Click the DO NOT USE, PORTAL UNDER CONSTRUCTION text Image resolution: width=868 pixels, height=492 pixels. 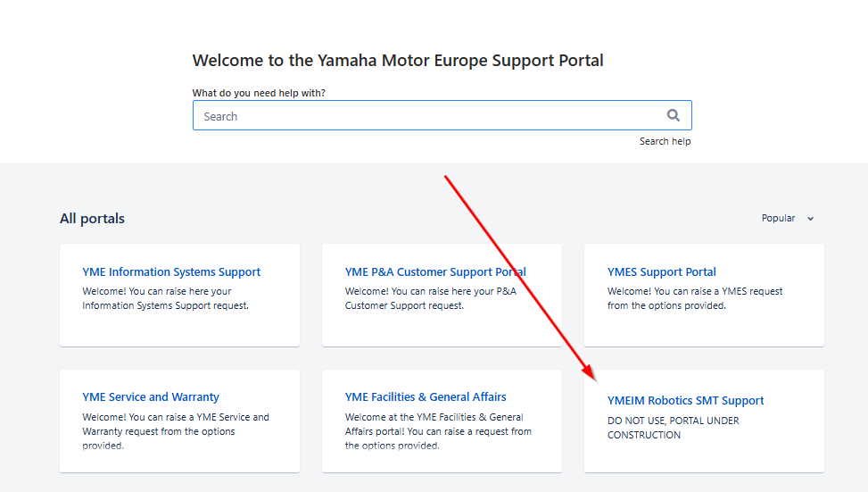click(x=674, y=428)
